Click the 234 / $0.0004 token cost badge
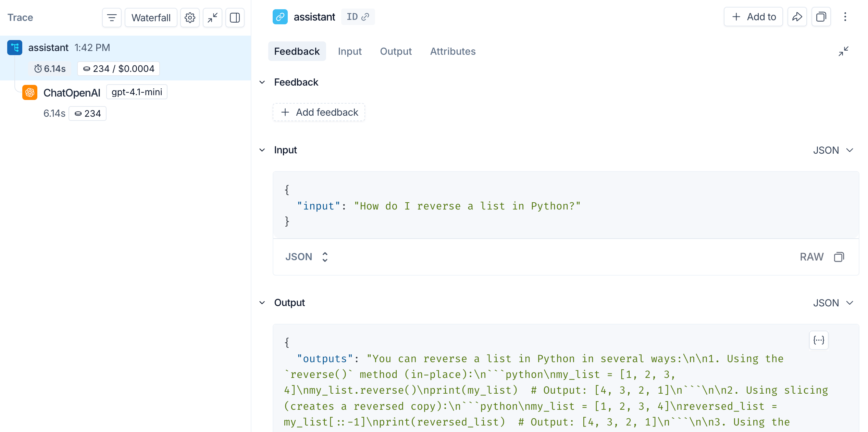This screenshot has height=432, width=868. point(119,69)
